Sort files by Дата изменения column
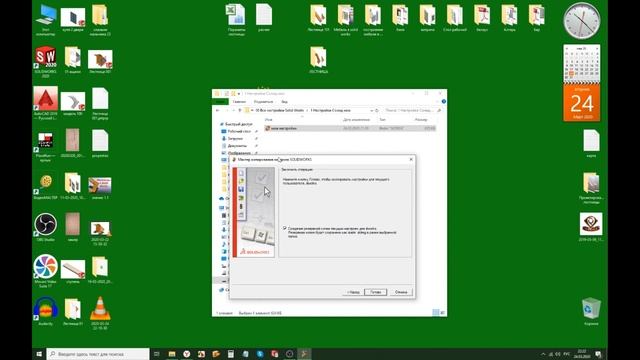 point(356,120)
